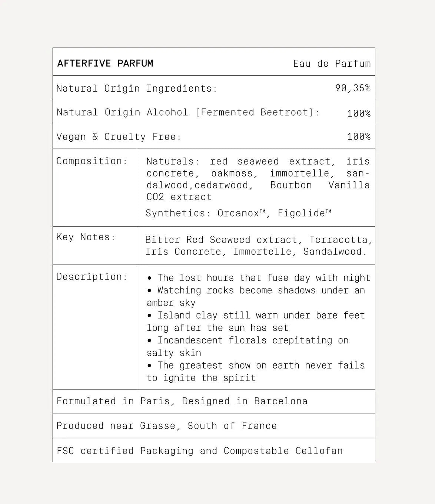Click the Natural Origin Ingredients row label
This screenshot has width=435, height=504.
(x=136, y=89)
